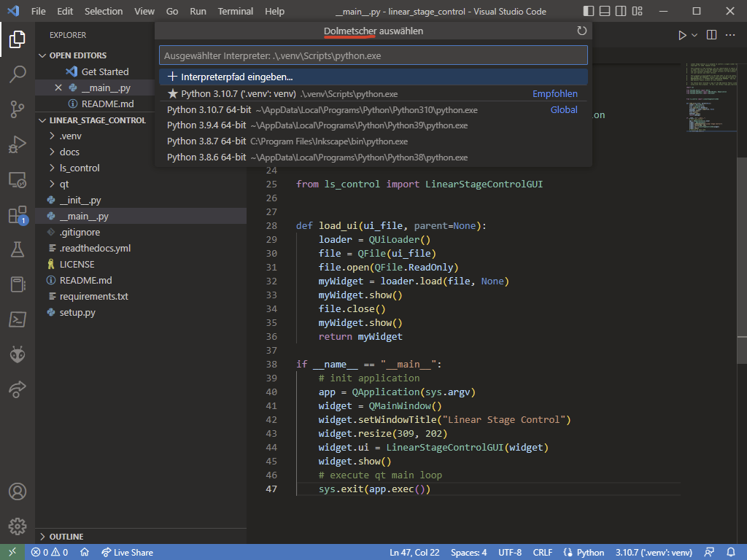Click CRLF end-of-line selector
Screen dimensions: 747x560
pos(542,553)
